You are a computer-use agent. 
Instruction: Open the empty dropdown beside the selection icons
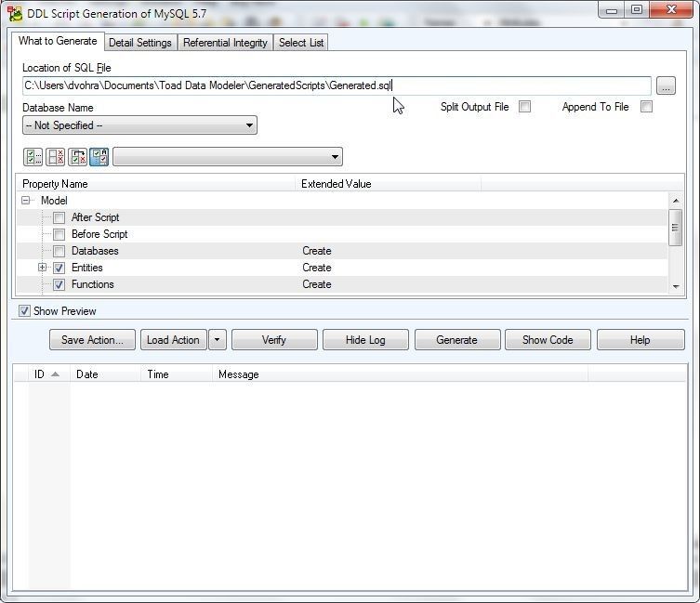click(x=228, y=157)
